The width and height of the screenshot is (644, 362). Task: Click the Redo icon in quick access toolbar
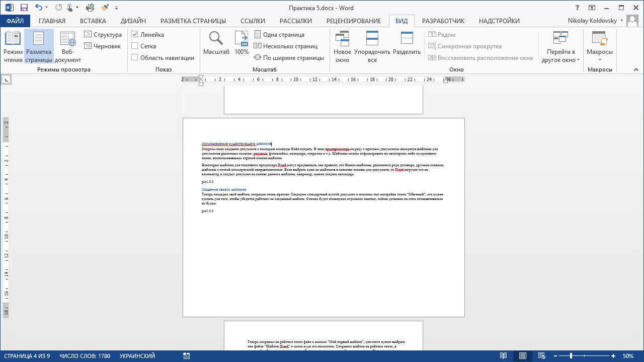tap(58, 8)
